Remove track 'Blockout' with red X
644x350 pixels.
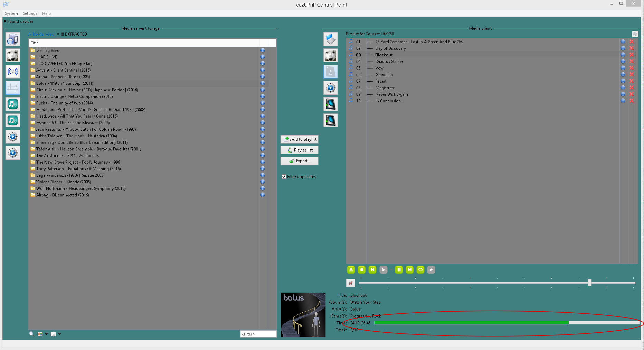click(632, 55)
